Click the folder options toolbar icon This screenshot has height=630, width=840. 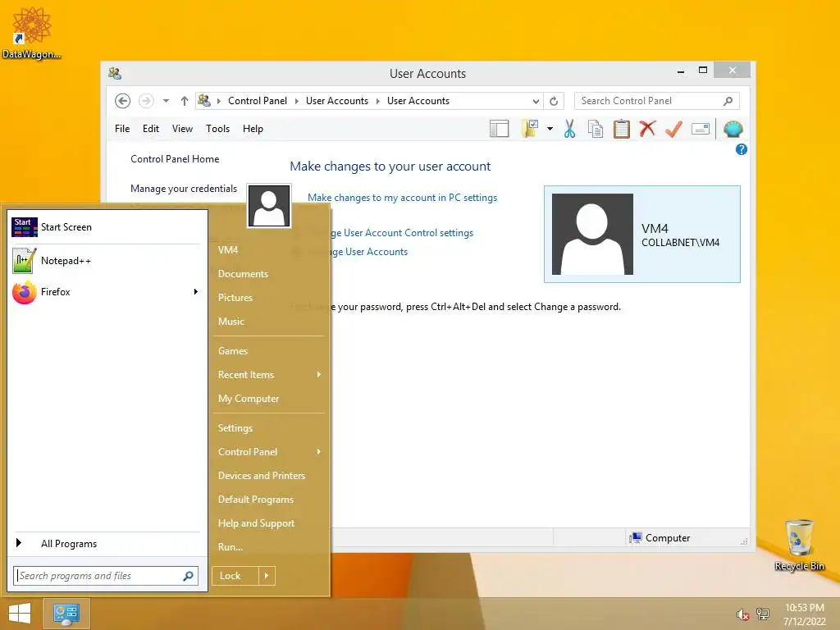[530, 129]
